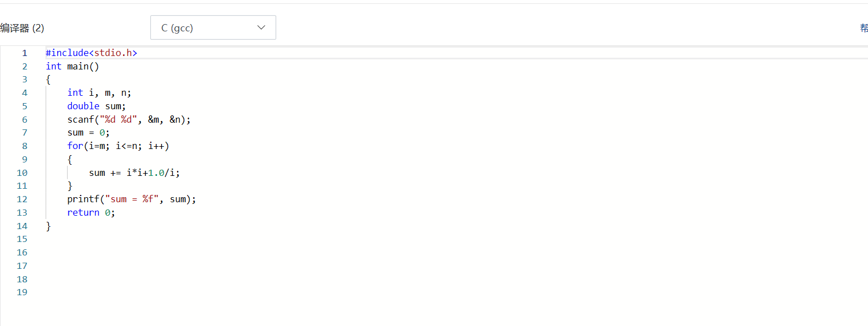Open the C (gcc) compiler dropdown
Screen dimensions: 868x326
pos(212,27)
